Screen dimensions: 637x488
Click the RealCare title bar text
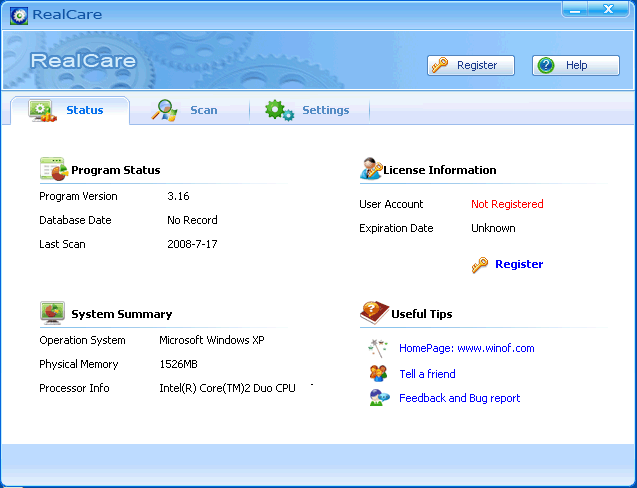click(x=67, y=15)
